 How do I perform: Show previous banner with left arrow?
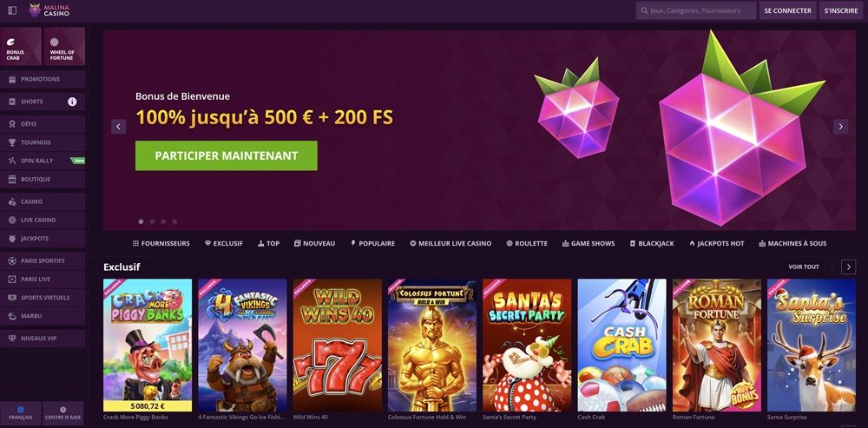[x=118, y=126]
